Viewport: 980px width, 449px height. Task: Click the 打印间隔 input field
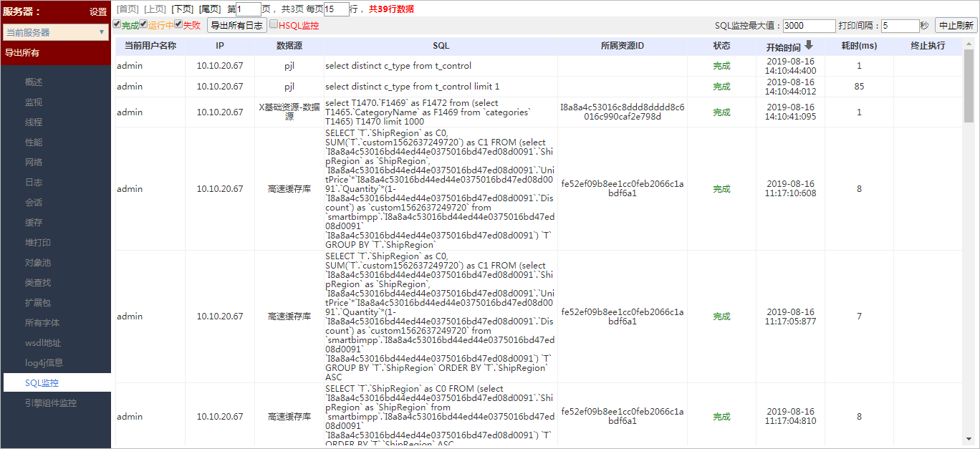point(900,25)
